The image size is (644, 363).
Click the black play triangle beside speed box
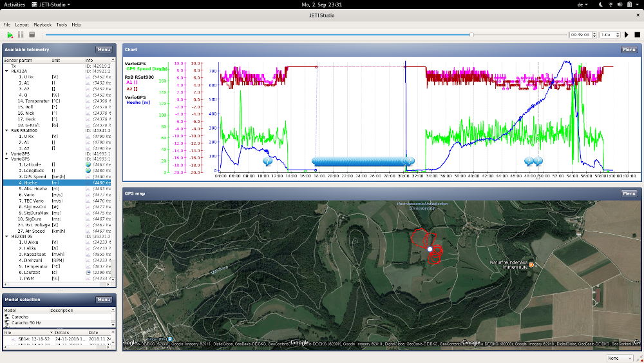[627, 35]
